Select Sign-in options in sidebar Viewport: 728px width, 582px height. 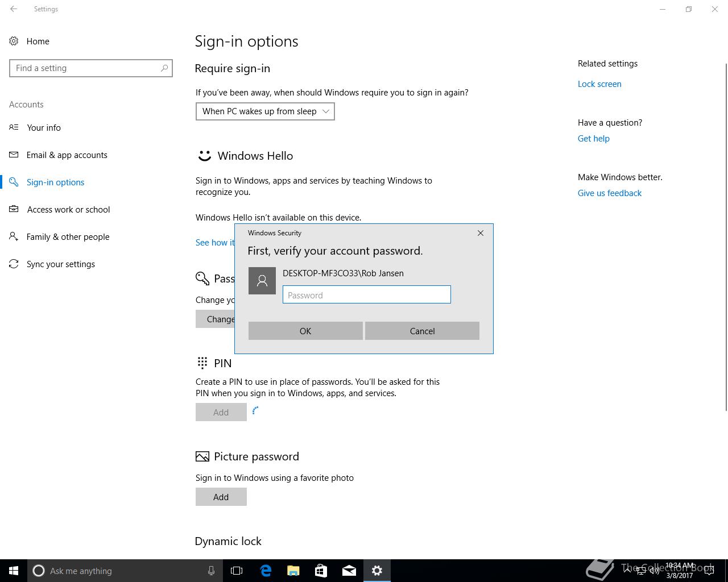(56, 182)
